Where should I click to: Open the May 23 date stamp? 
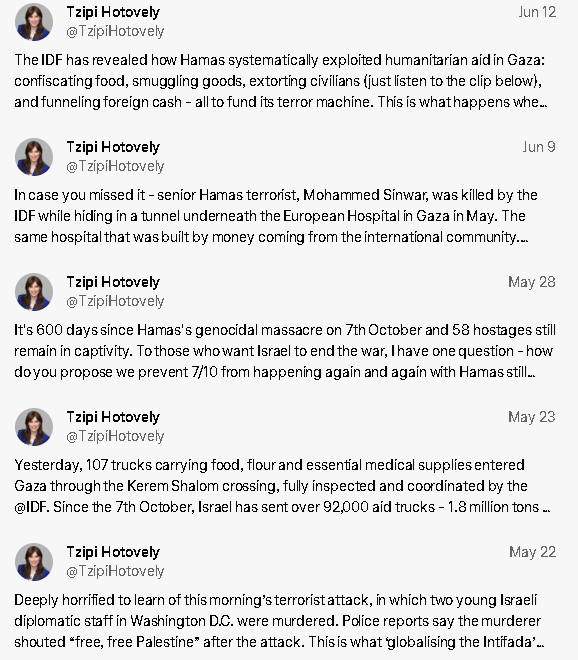click(532, 417)
